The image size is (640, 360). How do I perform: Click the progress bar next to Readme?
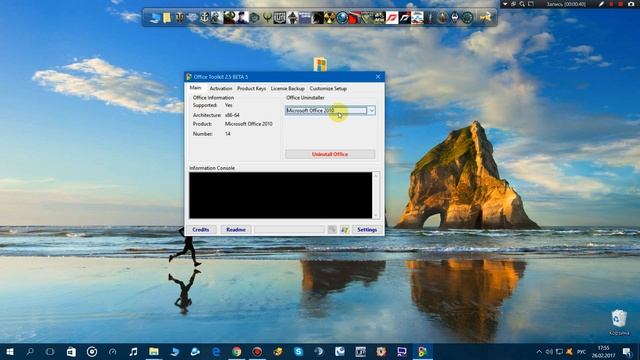click(289, 230)
